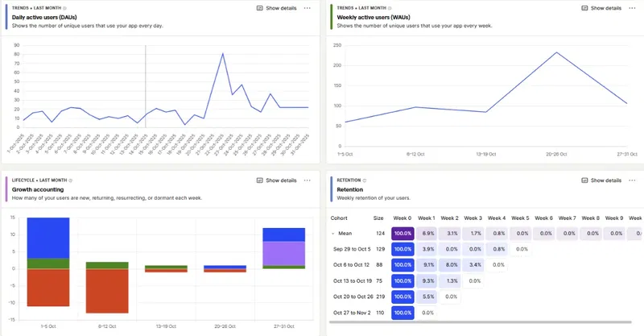644x336 pixels.
Task: Click info icon next to Lifecycle Last Month label
Action: click(71, 180)
